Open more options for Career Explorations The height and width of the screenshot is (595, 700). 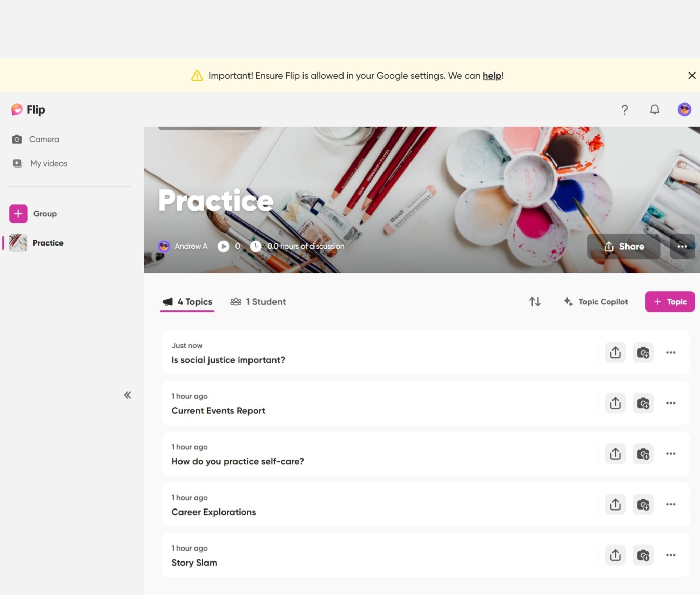(671, 504)
